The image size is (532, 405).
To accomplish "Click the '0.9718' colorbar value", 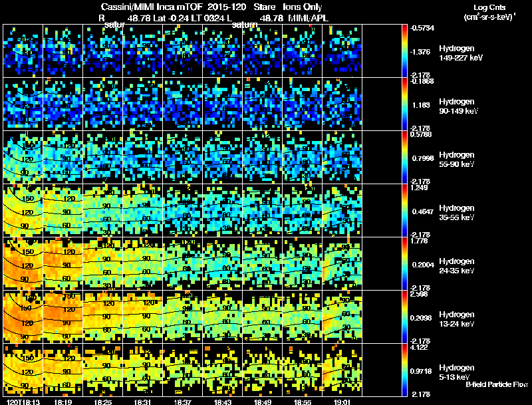I will point(421,371).
